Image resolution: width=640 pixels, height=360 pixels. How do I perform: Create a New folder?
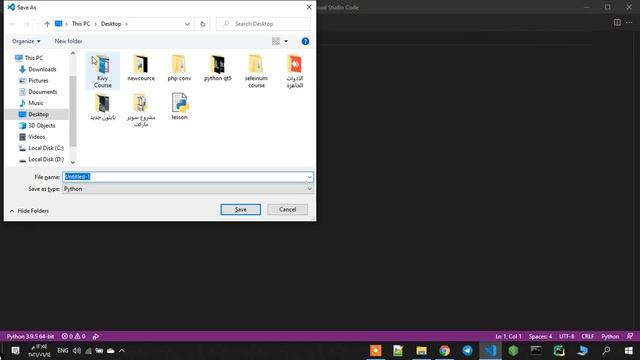pos(68,41)
